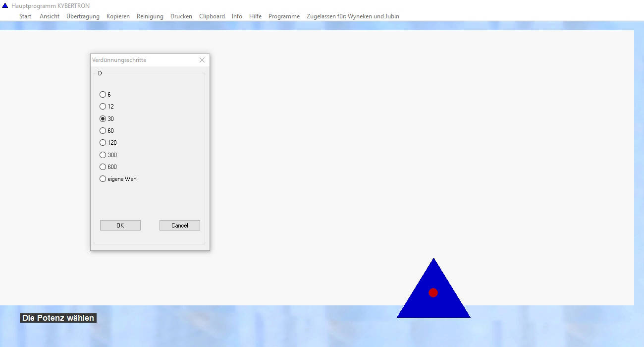The image size is (644, 347).
Task: Select the 600 radio button
Action: 103,167
